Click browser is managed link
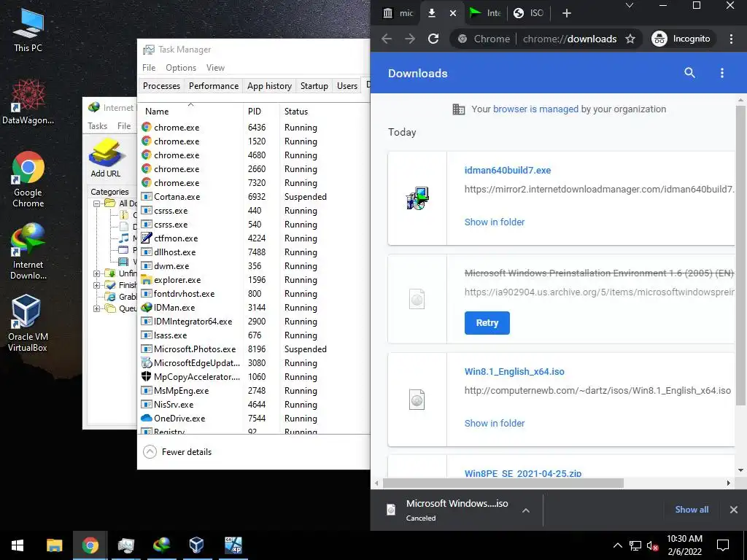This screenshot has height=560, width=747. (535, 109)
